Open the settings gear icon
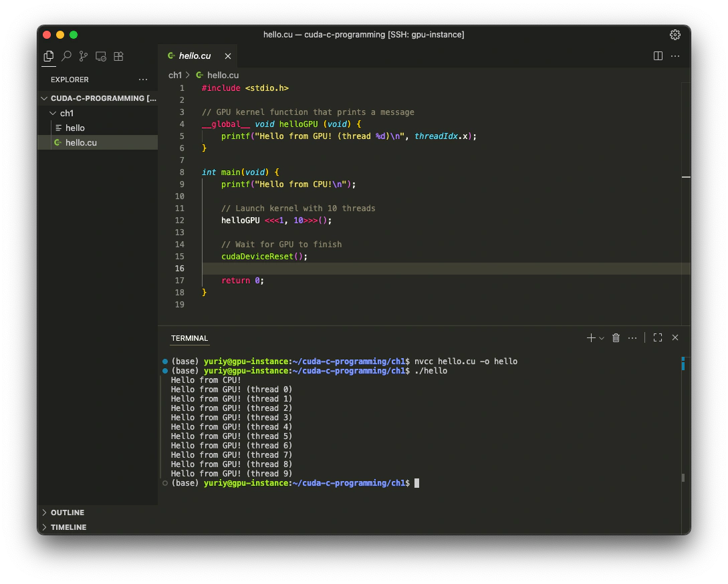The width and height of the screenshot is (728, 584). 675,34
